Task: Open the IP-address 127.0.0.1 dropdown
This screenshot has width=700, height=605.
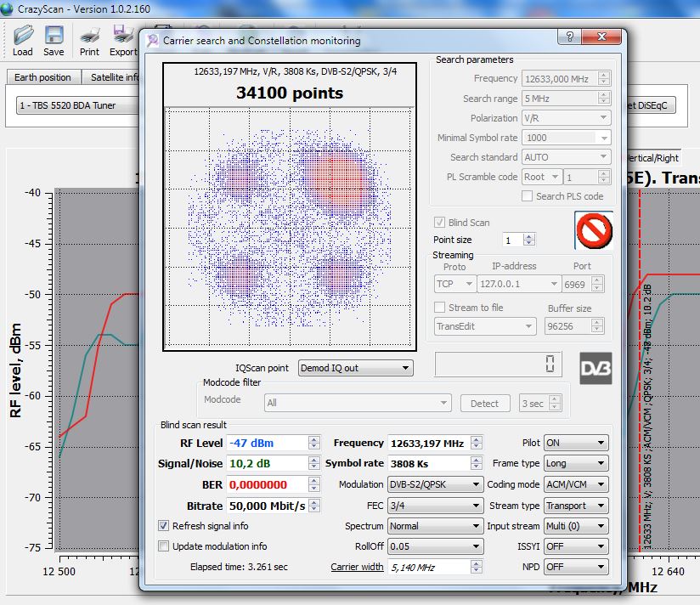Action: (x=519, y=284)
